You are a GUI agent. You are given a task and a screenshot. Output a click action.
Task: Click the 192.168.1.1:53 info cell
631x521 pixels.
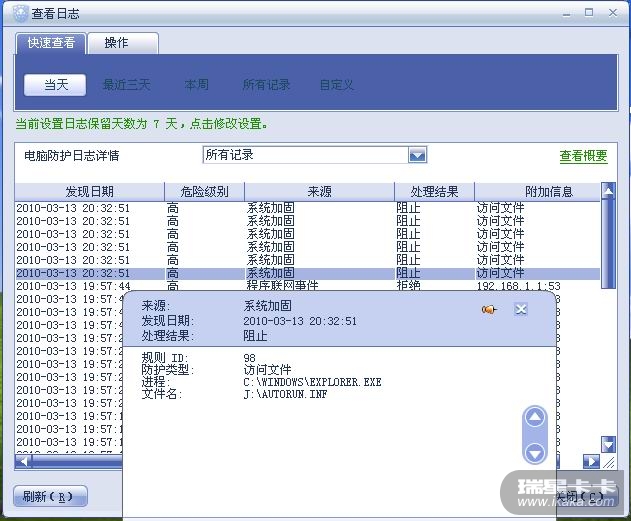518,286
